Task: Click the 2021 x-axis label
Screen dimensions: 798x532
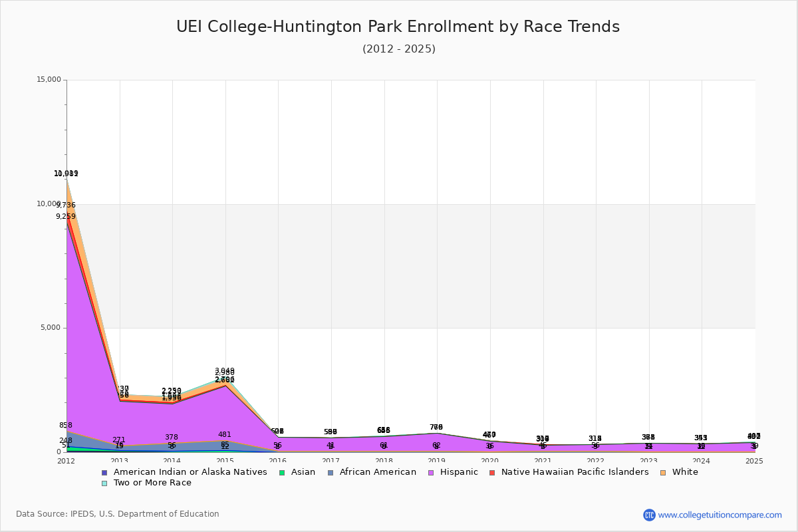Action: [543, 461]
